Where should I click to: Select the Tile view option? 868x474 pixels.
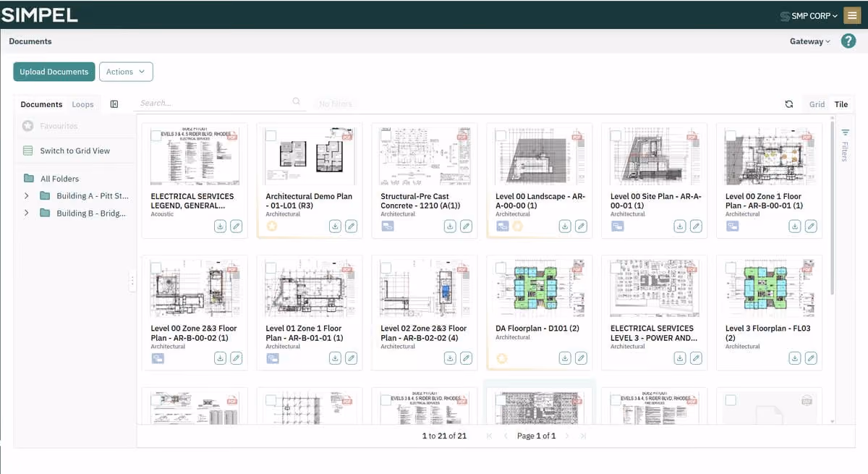(x=841, y=104)
